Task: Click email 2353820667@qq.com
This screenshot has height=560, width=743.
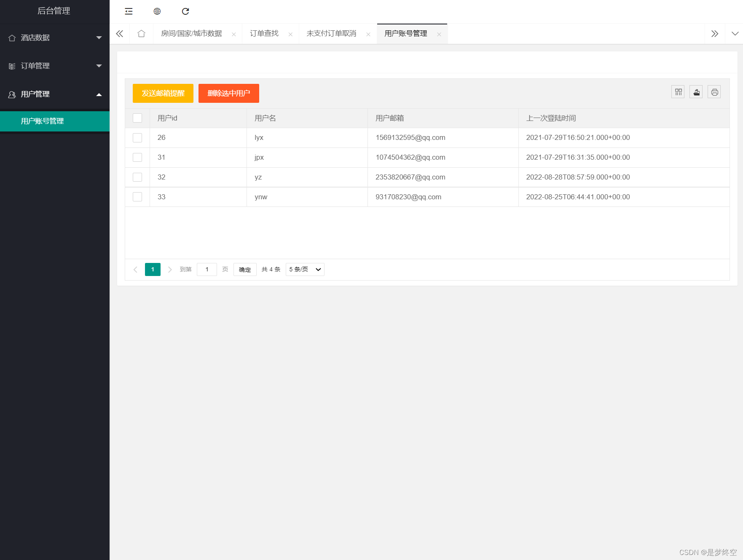Action: point(410,177)
